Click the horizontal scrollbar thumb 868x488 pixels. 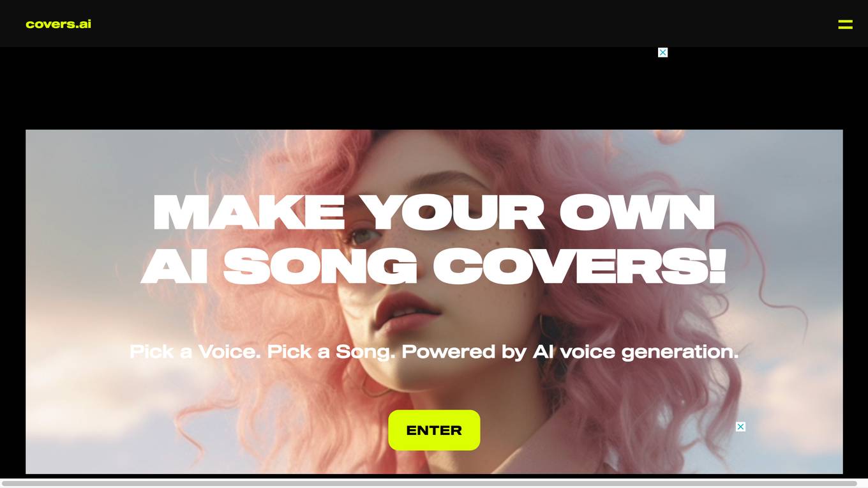(429, 484)
